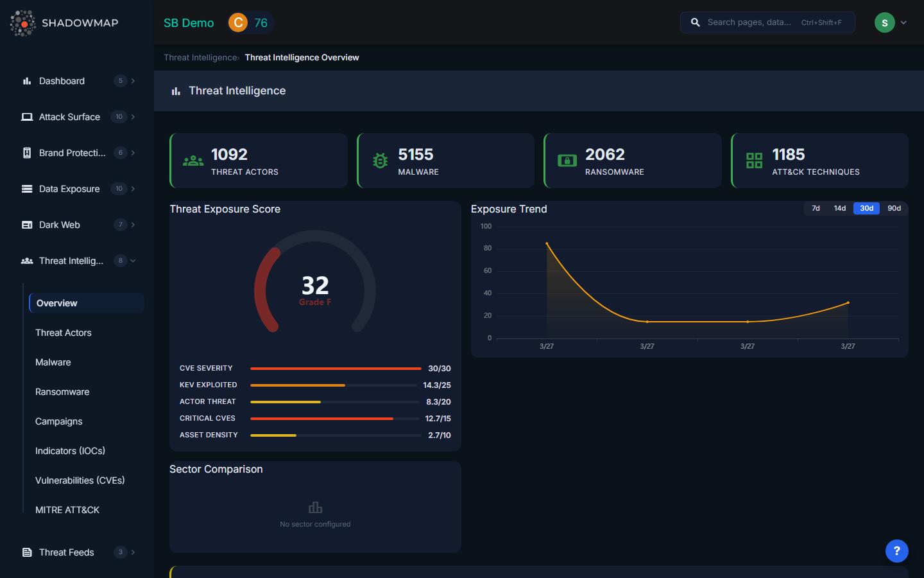Screen dimensions: 924x578
Task: Click the help question mark button
Action: [x=896, y=551]
